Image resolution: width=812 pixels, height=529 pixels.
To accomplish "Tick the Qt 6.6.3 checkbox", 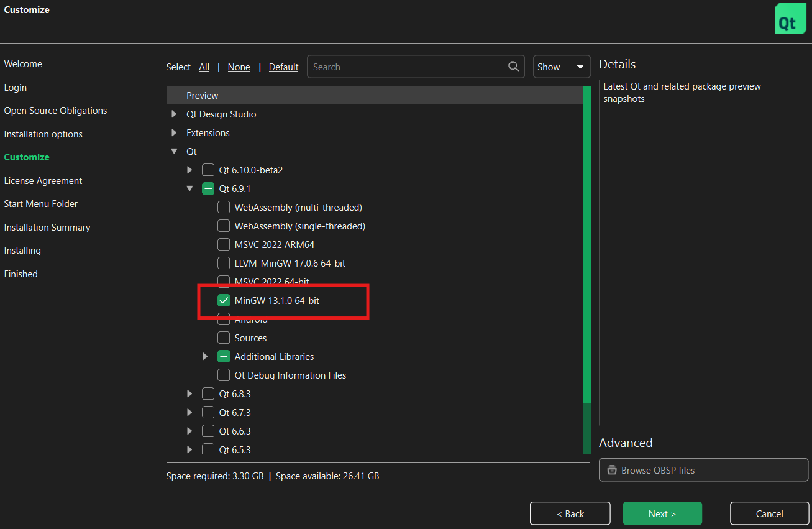I will pyautogui.click(x=208, y=431).
